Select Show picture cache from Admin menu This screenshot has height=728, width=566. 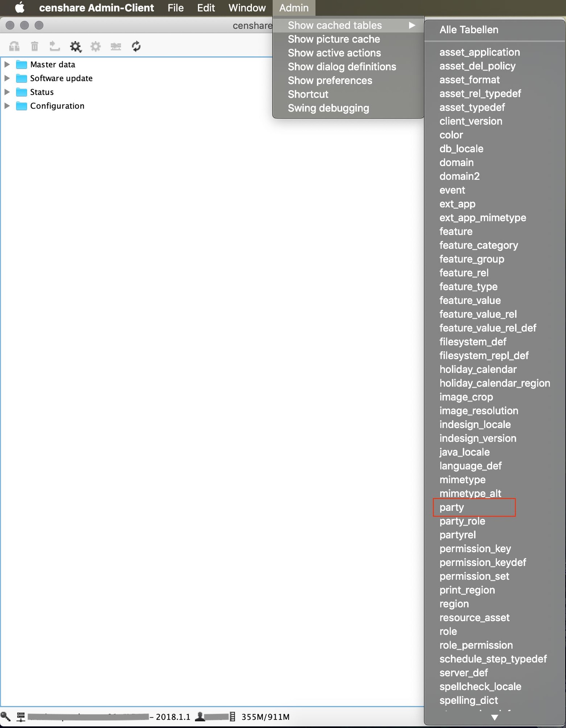[334, 39]
